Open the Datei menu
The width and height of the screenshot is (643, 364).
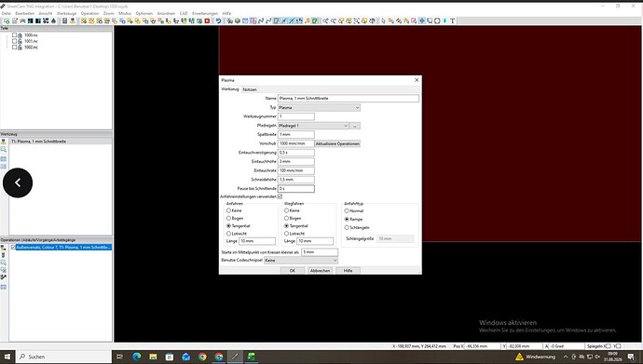coord(7,14)
